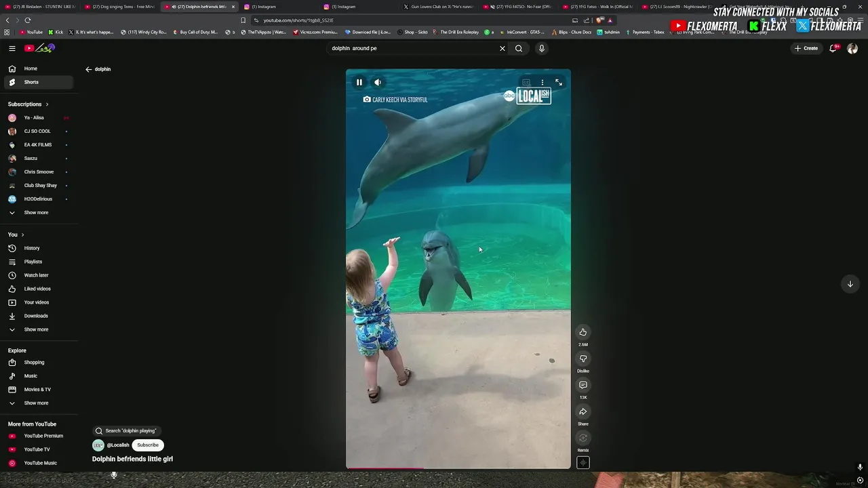The height and width of the screenshot is (488, 868).
Task: Dislike the dolphin Short
Action: point(583,359)
